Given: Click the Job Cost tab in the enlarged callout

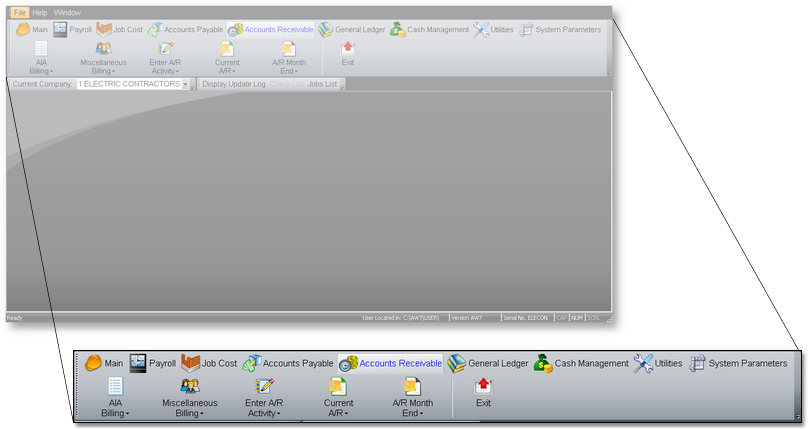Looking at the screenshot, I should [209, 363].
